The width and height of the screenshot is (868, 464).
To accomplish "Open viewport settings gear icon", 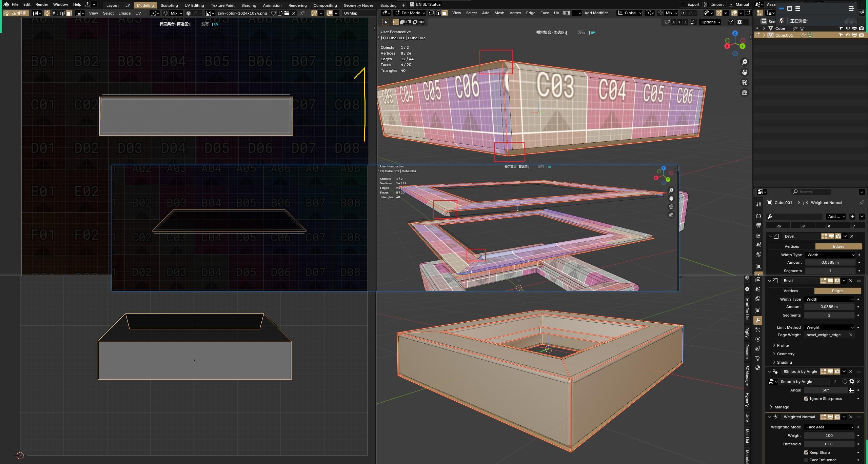I will [739, 22].
